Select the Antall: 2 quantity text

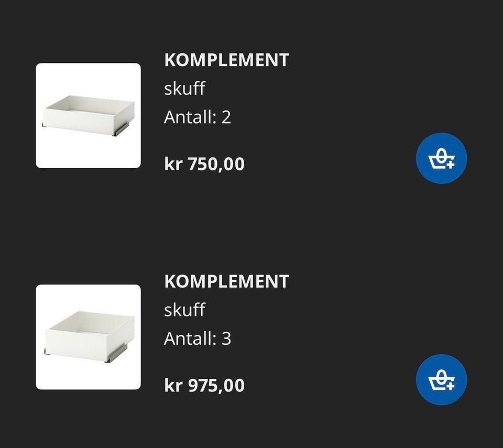coord(198,117)
